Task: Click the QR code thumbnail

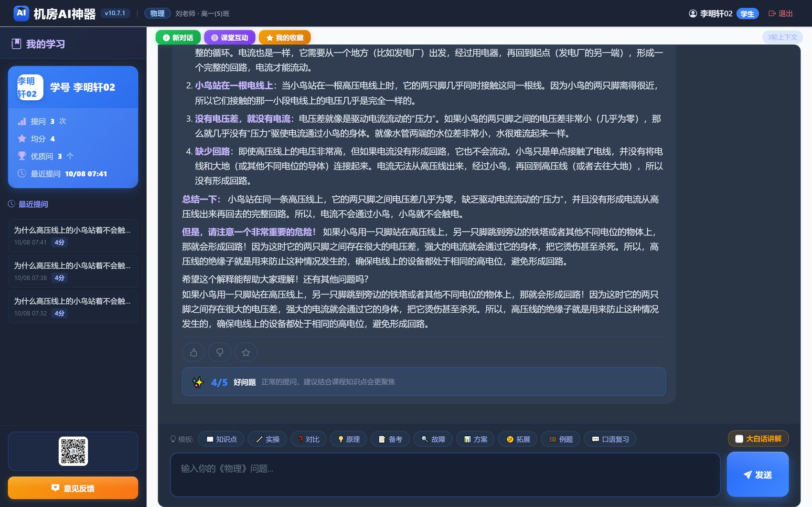Action: tap(73, 451)
